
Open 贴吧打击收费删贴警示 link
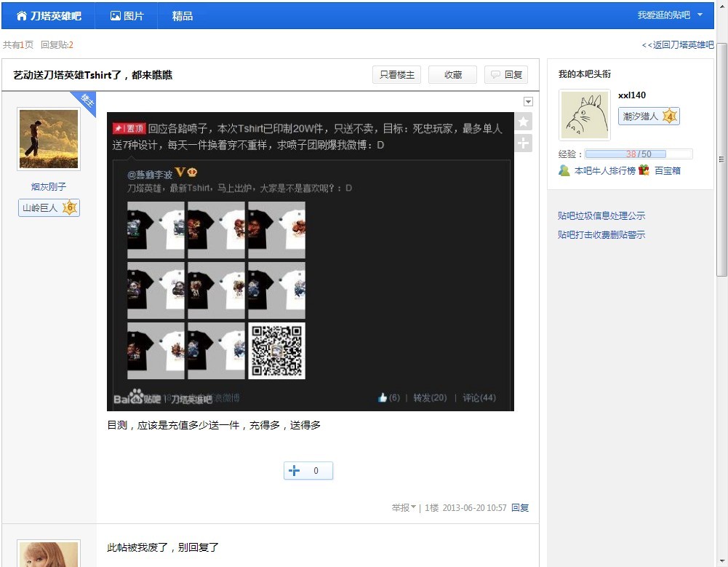(601, 234)
